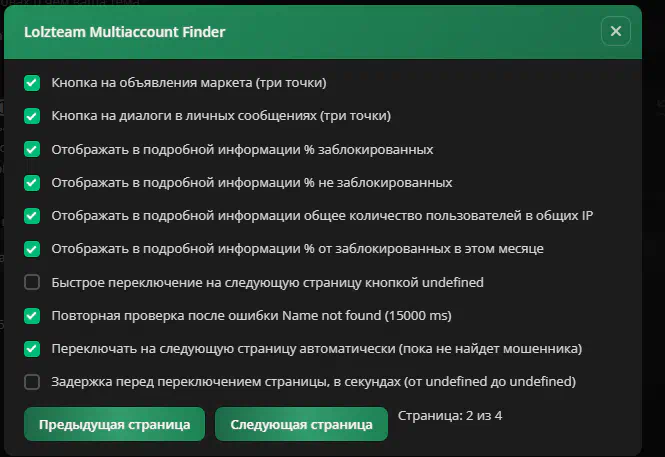Disable showing % заблокированных in details

click(x=32, y=149)
